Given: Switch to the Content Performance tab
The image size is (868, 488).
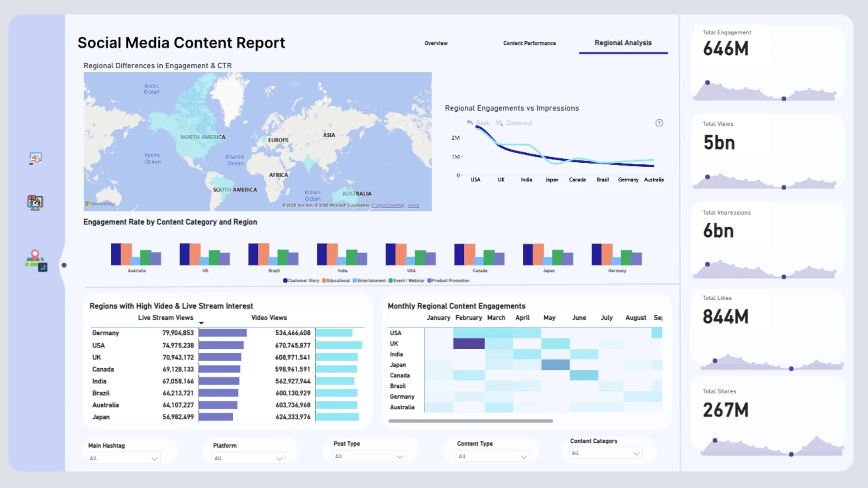Looking at the screenshot, I should point(529,43).
